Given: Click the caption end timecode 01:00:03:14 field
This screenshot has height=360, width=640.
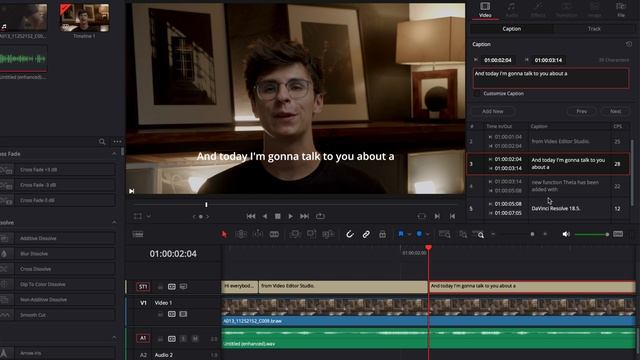Looking at the screenshot, I should point(548,60).
